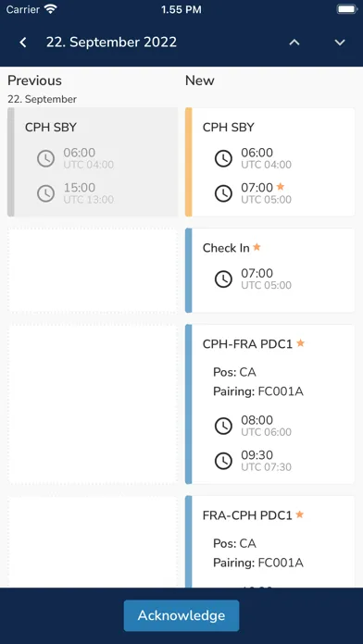Tap the clock icon next to 08:00
This screenshot has width=363, height=644.
(x=223, y=426)
